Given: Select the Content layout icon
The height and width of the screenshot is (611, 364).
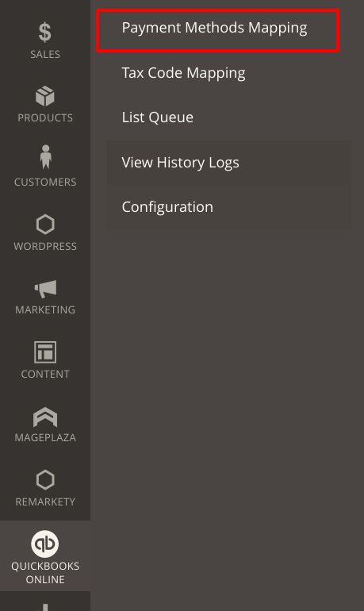Looking at the screenshot, I should point(45,352).
